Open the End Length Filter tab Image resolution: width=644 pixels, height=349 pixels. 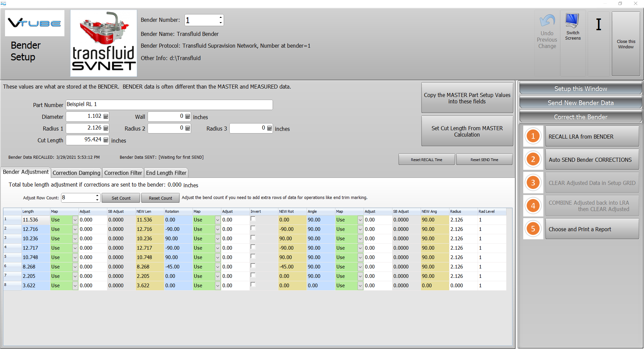[x=166, y=173]
